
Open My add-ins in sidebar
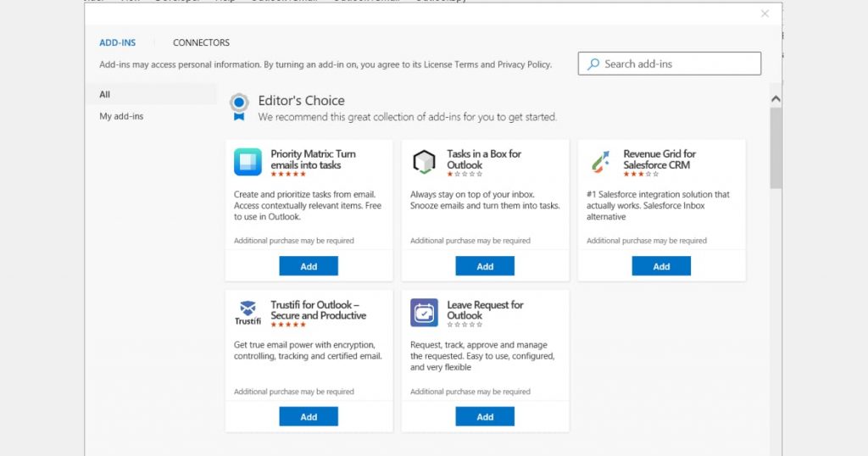121,116
